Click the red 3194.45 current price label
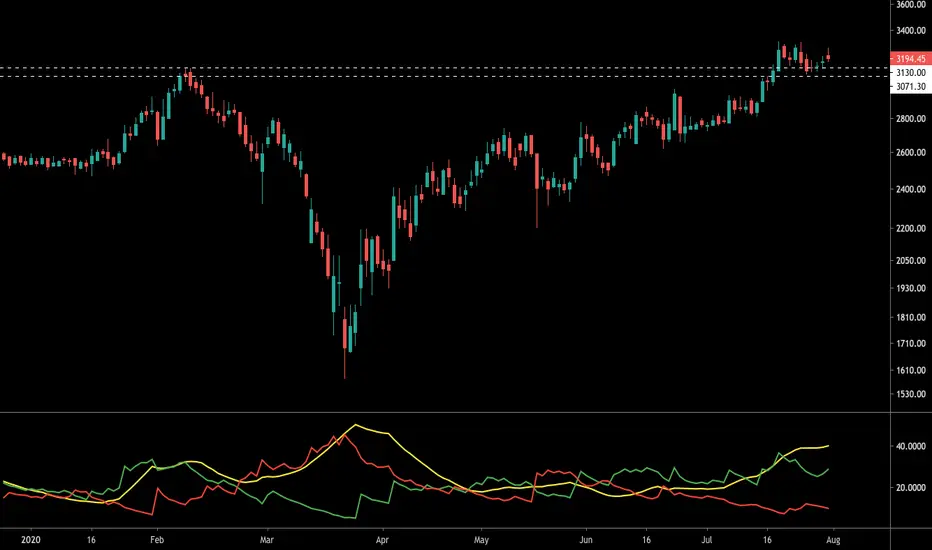This screenshot has width=932, height=550. pyautogui.click(x=911, y=58)
